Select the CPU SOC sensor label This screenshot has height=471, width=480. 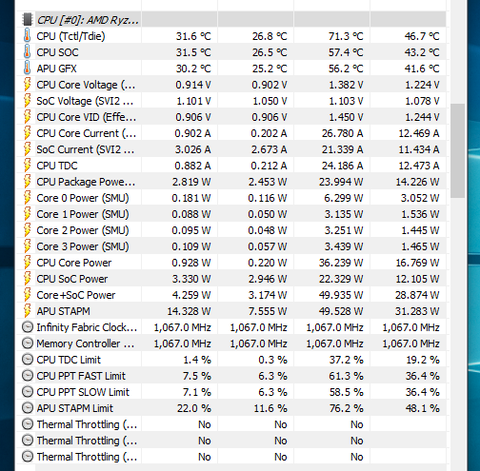point(57,52)
